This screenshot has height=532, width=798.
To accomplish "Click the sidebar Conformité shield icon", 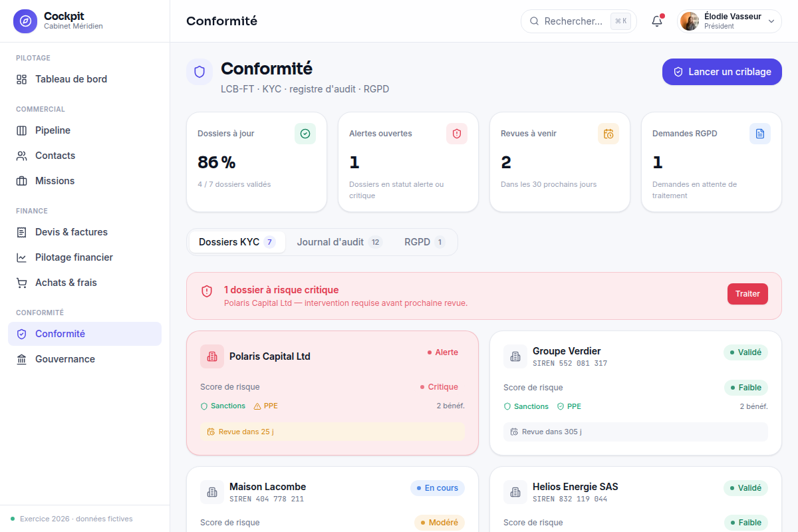I will pos(22,334).
